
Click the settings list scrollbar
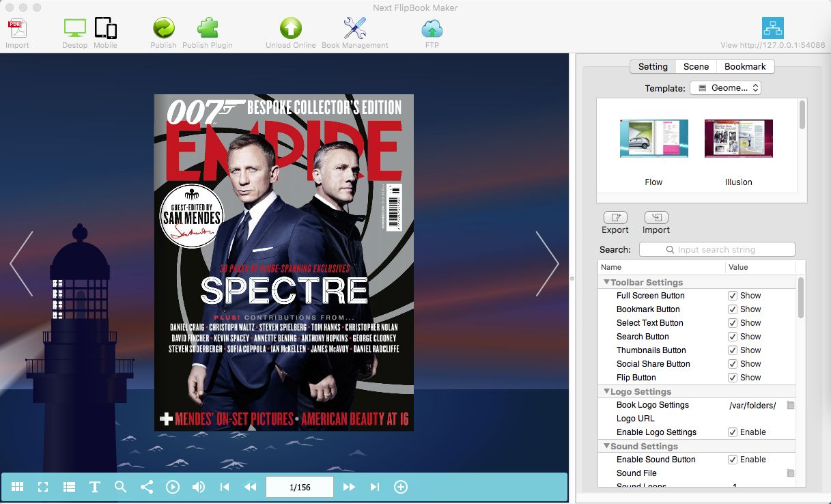click(x=801, y=297)
